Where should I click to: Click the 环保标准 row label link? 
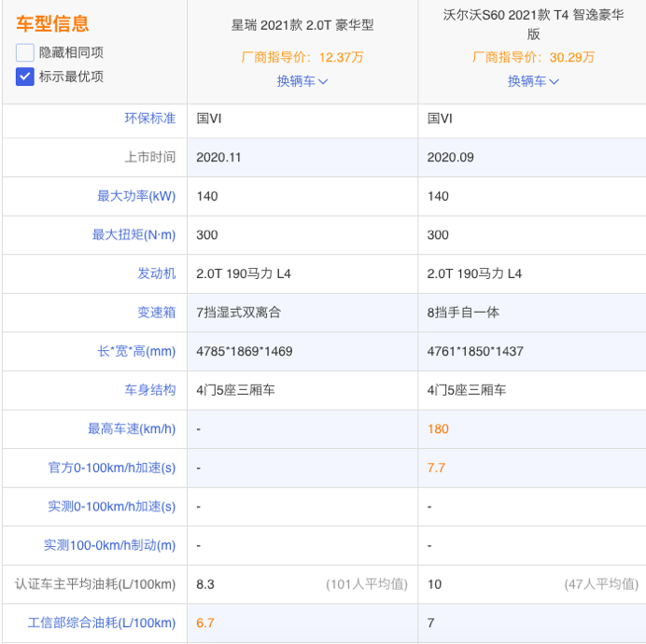[x=150, y=119]
